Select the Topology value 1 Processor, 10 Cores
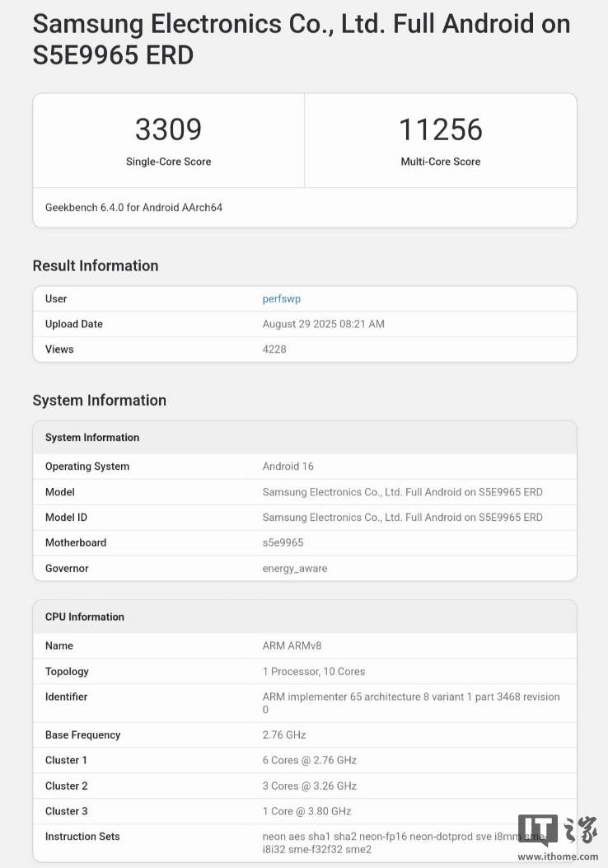 coord(313,672)
